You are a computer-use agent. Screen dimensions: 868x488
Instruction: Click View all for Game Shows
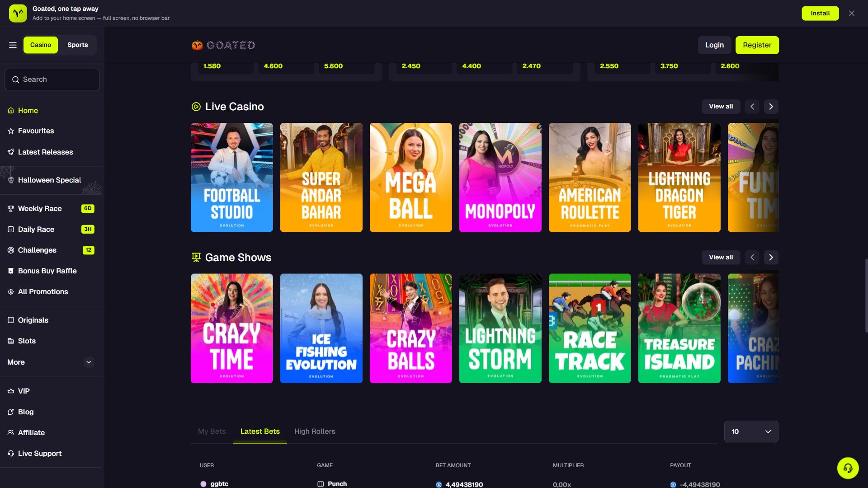click(x=721, y=258)
